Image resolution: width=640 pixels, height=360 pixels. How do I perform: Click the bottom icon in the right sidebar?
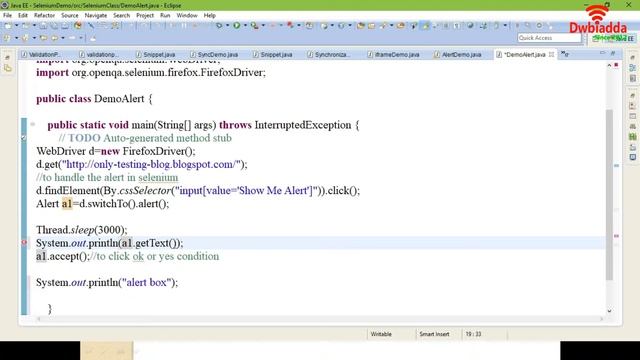point(632,157)
